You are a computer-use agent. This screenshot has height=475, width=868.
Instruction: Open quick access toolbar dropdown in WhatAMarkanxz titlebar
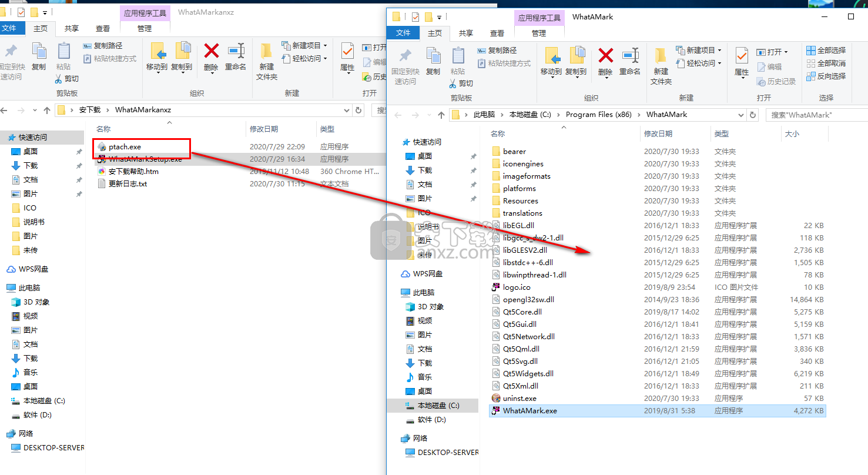(x=45, y=12)
